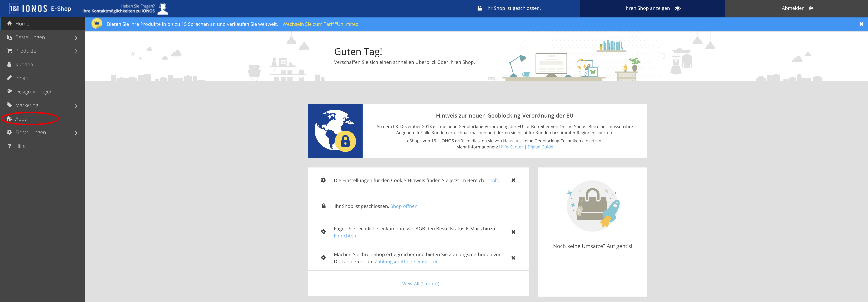Click the Design-Vorlagen palette icon

pos(9,91)
